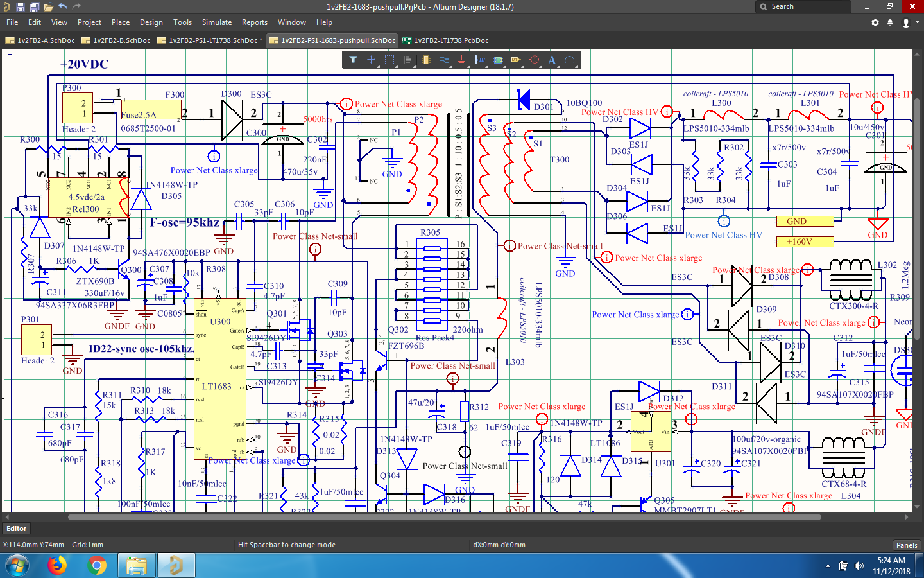This screenshot has height=578, width=924.
Task: Select the place part component tool
Action: coord(425,60)
